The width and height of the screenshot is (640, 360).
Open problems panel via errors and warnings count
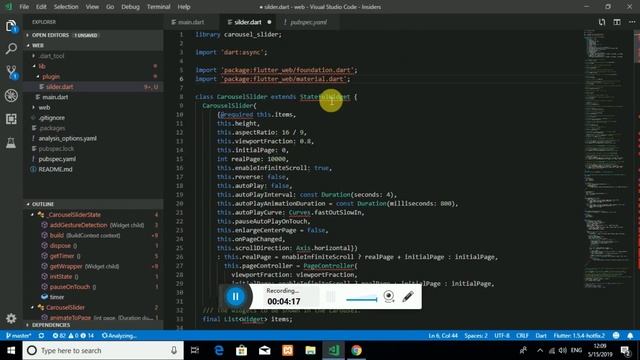click(73, 336)
